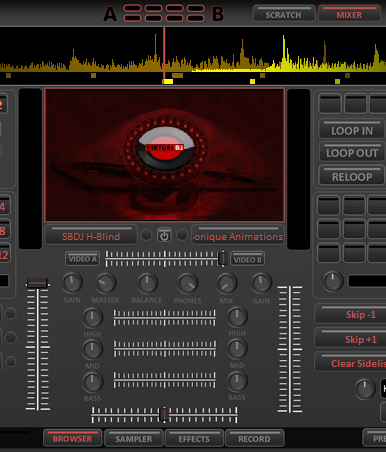Enable VIDEO A output
Image resolution: width=386 pixels, height=452 pixels.
[x=82, y=259]
